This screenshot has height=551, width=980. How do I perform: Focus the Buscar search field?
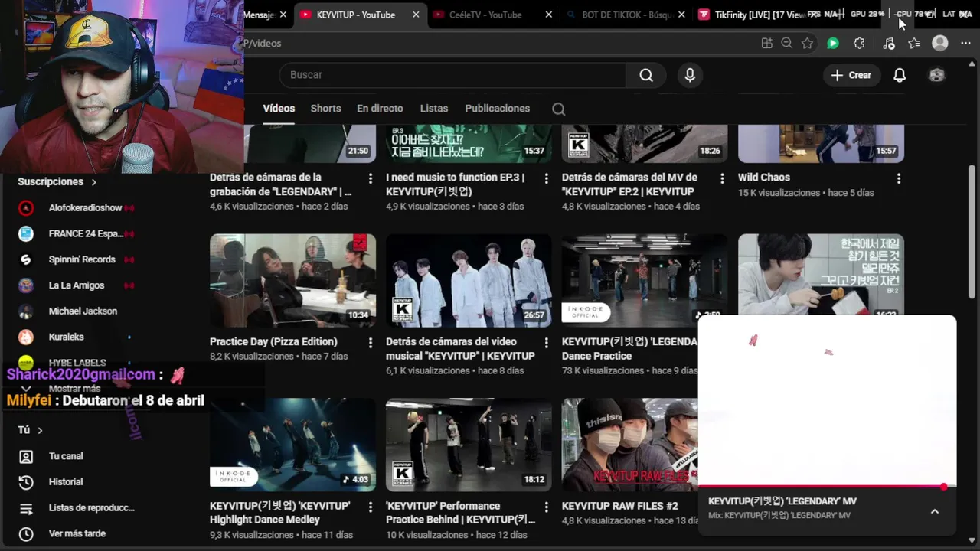click(x=453, y=75)
